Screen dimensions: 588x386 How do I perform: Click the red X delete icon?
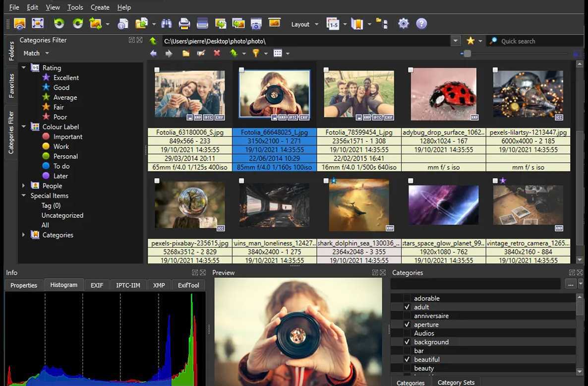(217, 53)
